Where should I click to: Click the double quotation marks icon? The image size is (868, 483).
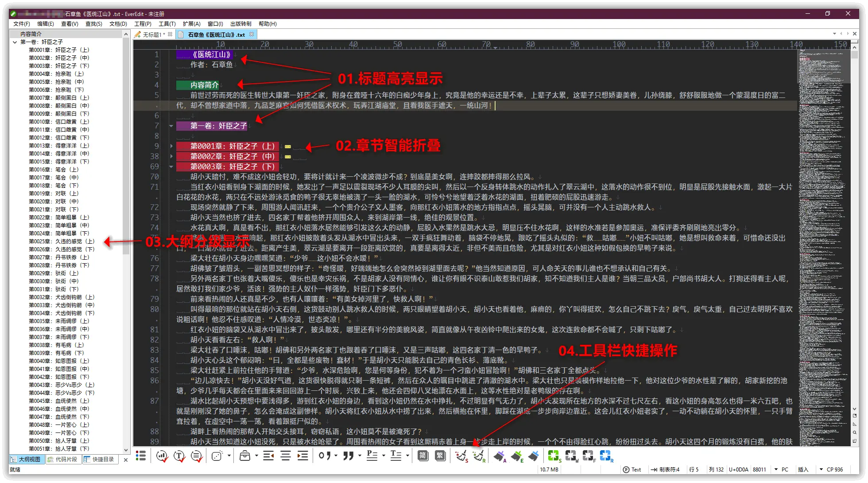(x=349, y=456)
